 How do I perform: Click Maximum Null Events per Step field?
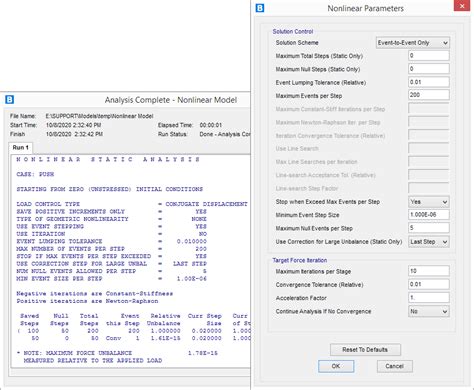(429, 228)
